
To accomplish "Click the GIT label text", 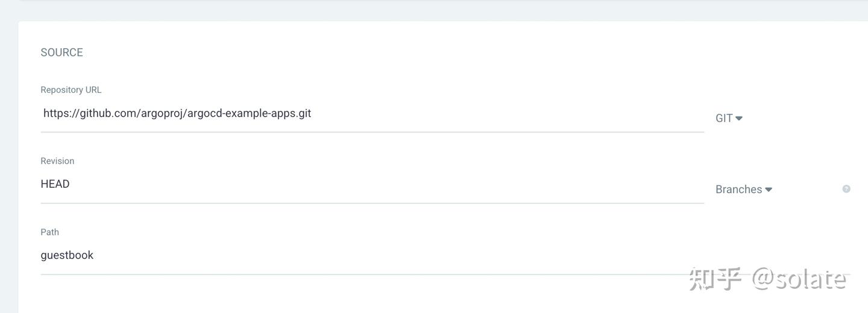I will click(724, 119).
